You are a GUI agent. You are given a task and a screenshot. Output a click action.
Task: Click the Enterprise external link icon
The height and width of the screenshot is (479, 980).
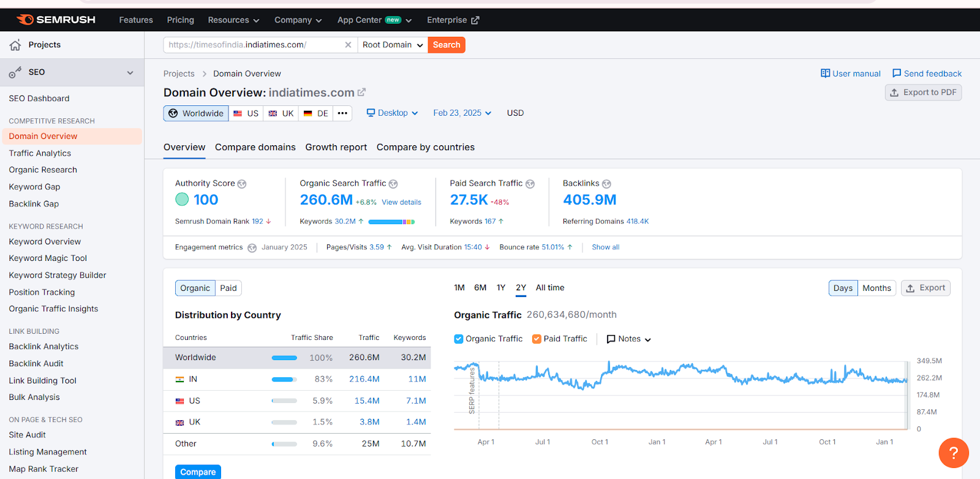click(x=475, y=20)
